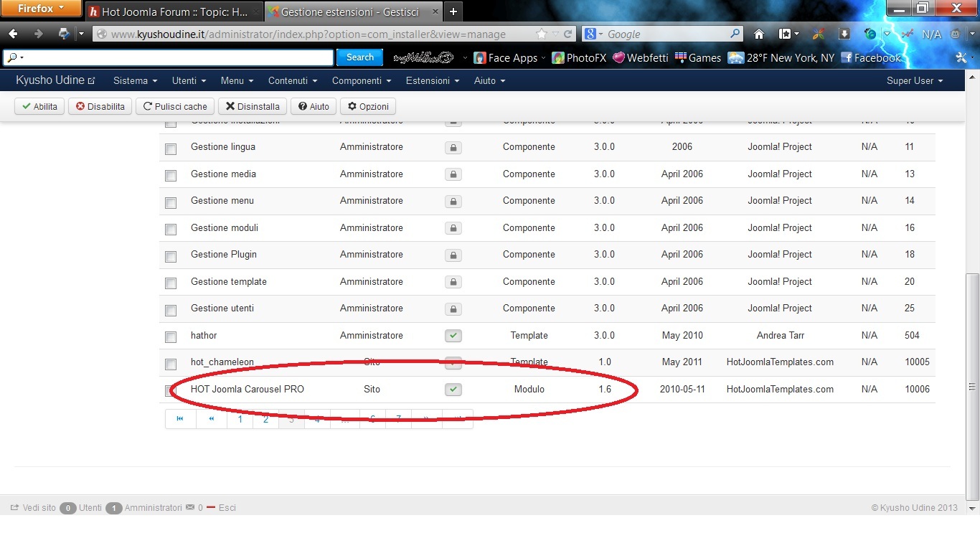Open the Aiuto menu in navbar

pos(489,80)
